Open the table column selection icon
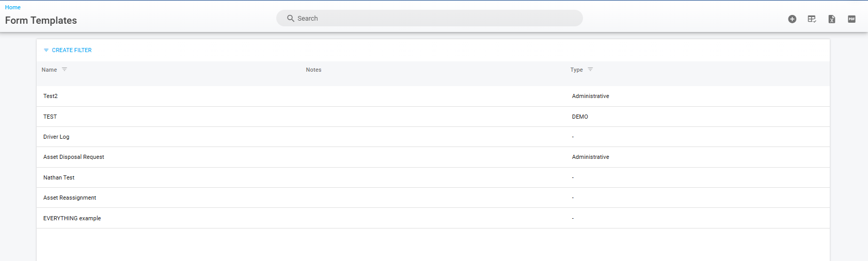The image size is (868, 261). tap(812, 19)
